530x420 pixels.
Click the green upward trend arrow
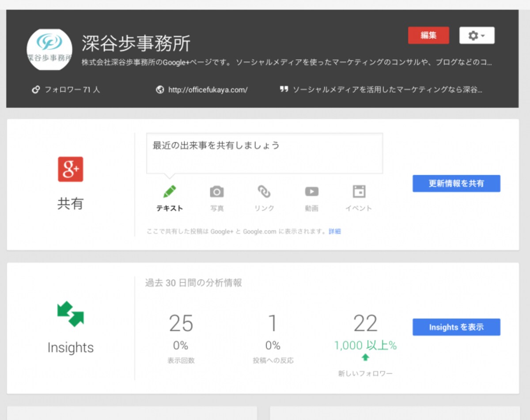pos(365,358)
